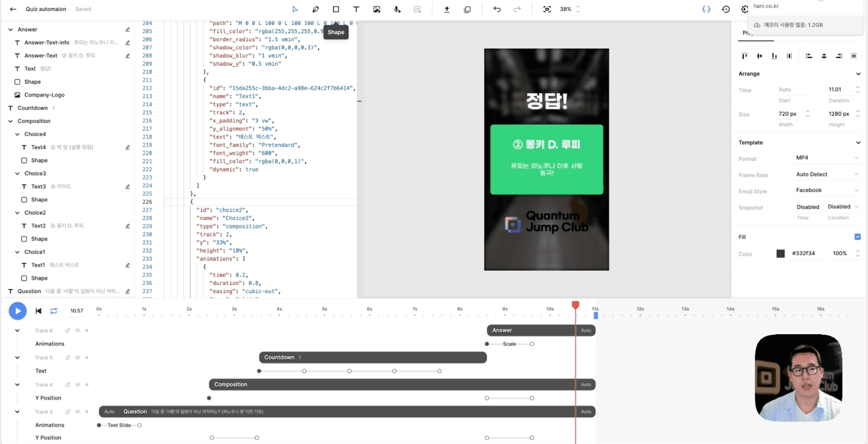Click edit pencil on Text4 layer
This screenshot has width=868, height=444.
point(127,147)
